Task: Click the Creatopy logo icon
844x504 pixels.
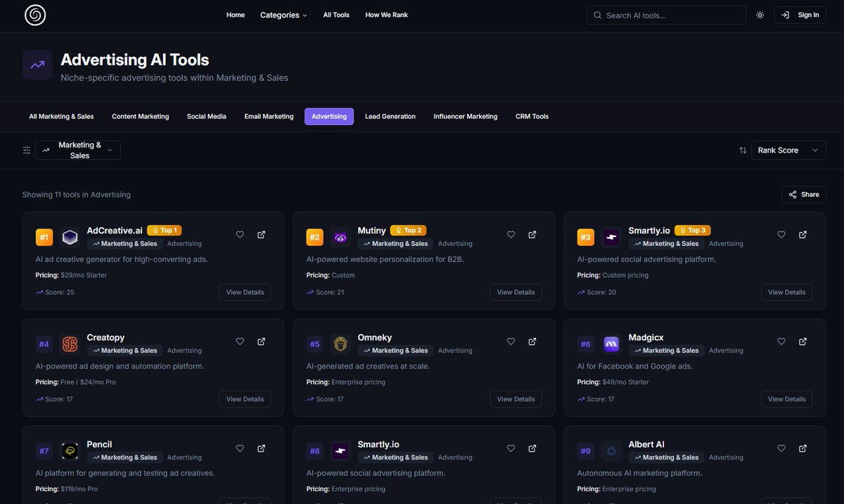Action: (x=70, y=344)
